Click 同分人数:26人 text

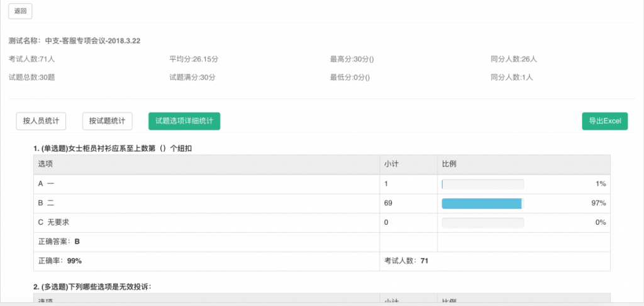[x=514, y=59]
